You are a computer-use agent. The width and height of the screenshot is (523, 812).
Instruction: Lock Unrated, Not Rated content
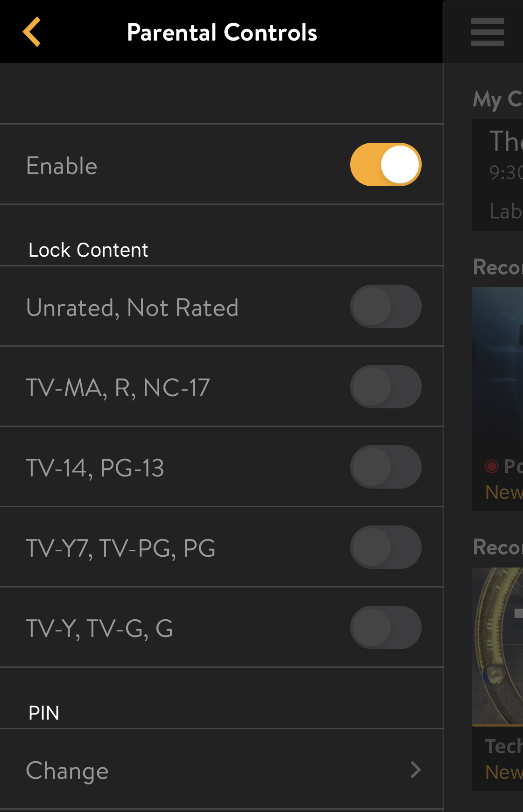pyautogui.click(x=386, y=307)
